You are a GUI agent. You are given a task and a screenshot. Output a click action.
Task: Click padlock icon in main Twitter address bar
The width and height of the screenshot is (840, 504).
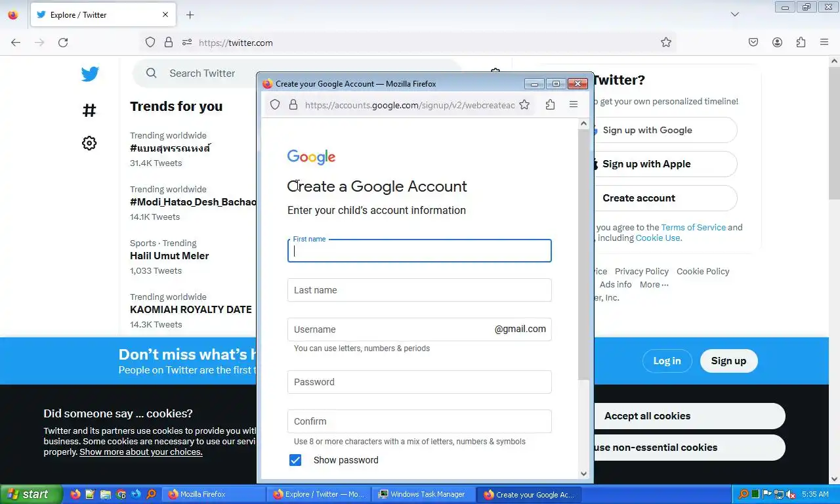169,42
